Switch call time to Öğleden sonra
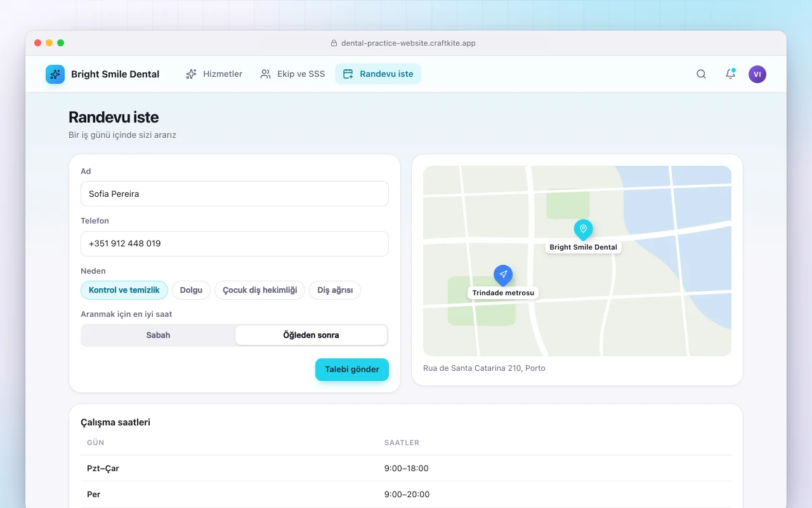Image resolution: width=812 pixels, height=508 pixels. point(311,335)
